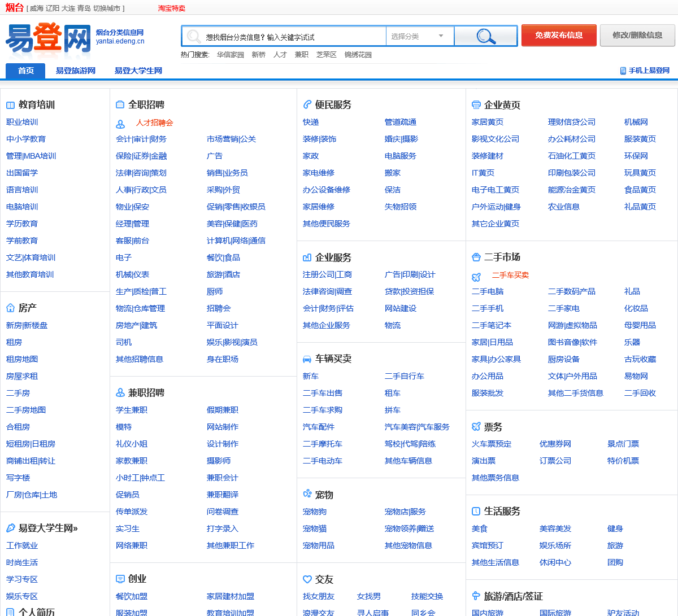Image resolution: width=678 pixels, height=616 pixels.
Task: Open the 二手车买卖 link
Action: pyautogui.click(x=510, y=275)
